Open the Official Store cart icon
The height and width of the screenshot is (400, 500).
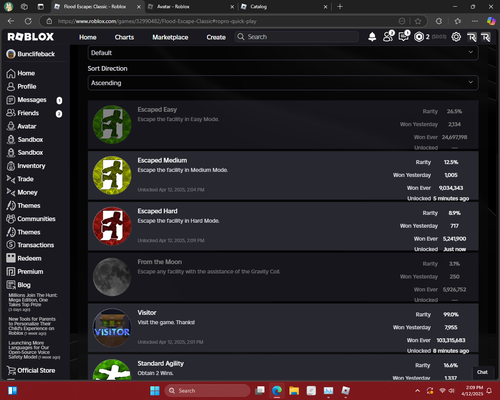[x=11, y=371]
